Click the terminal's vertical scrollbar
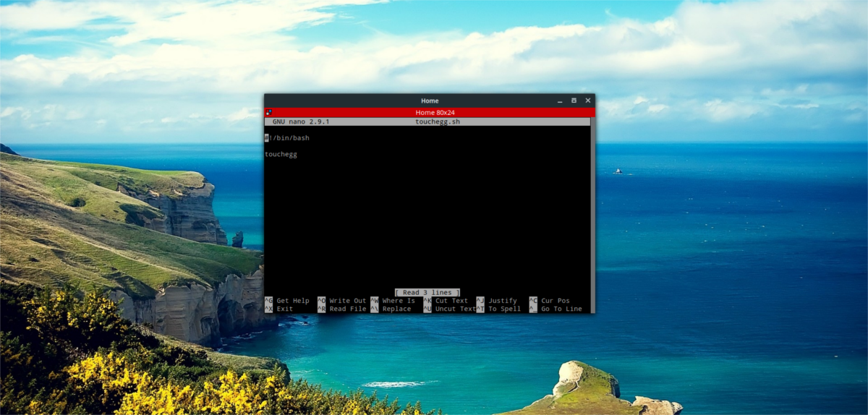Screen dimensions: 868x415 tap(593, 215)
